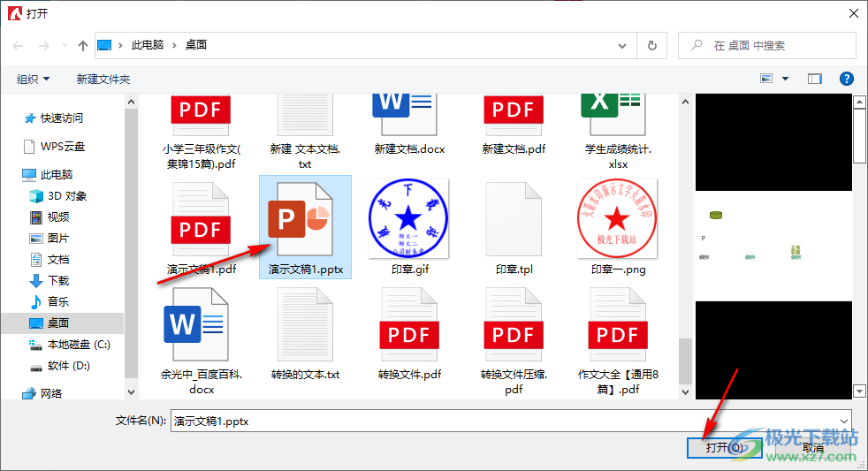Go up one folder level
The width and height of the screenshot is (868, 471).
point(83,45)
